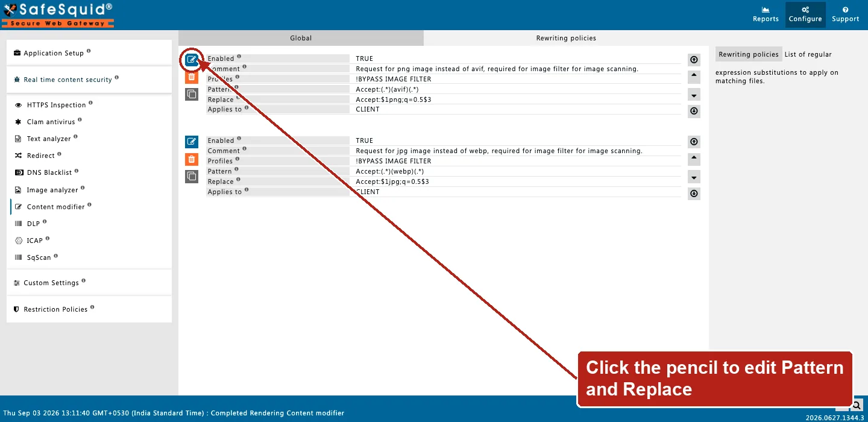
Task: Edit the webp rewriting rule with pencil icon
Action: click(x=192, y=142)
